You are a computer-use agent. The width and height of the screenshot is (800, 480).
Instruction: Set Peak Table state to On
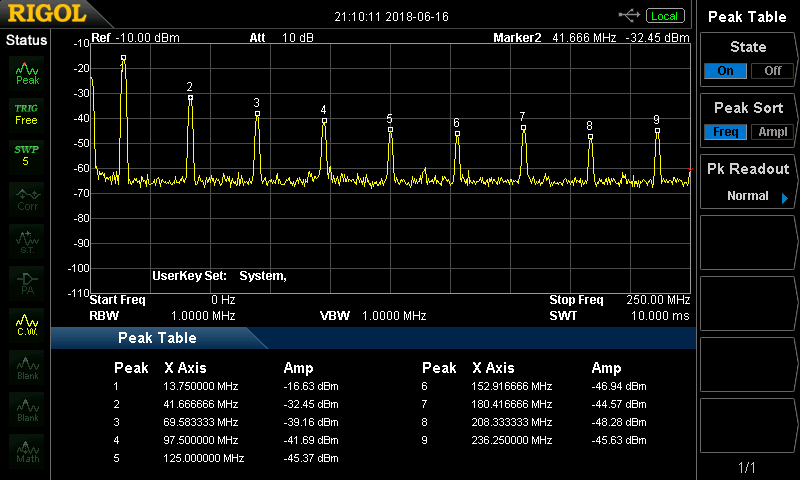coord(725,71)
